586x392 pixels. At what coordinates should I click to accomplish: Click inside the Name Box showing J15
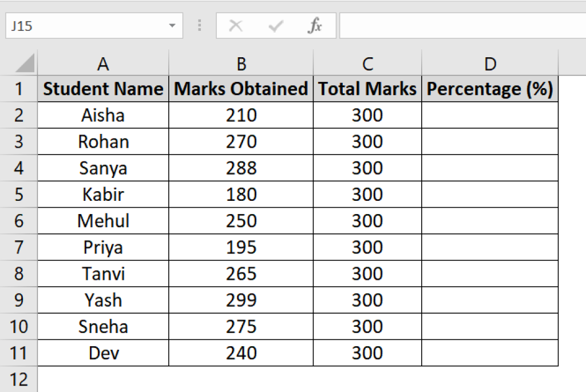pos(86,25)
